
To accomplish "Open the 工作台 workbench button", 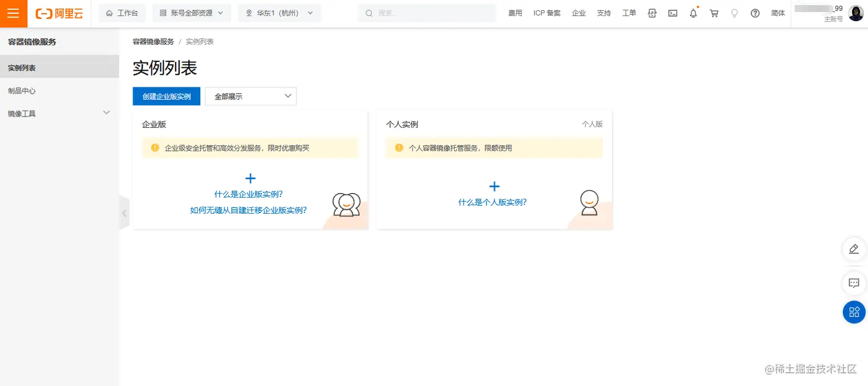I will [x=122, y=13].
